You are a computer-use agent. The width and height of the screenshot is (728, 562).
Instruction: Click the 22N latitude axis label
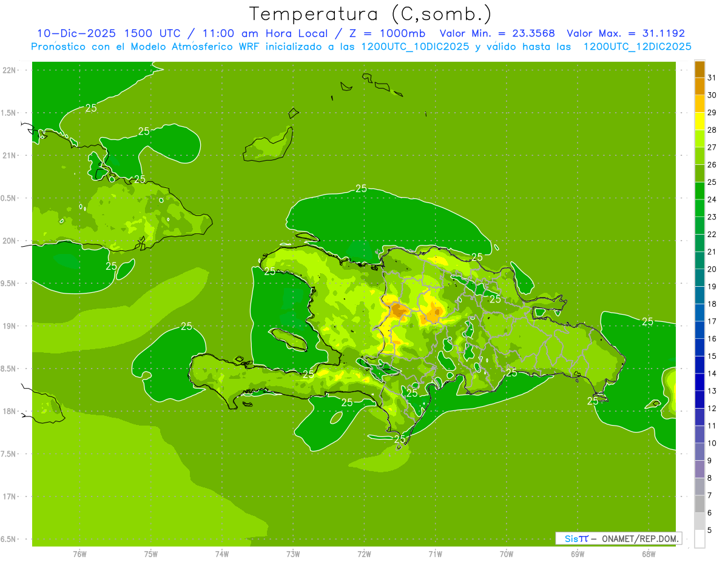10,70
